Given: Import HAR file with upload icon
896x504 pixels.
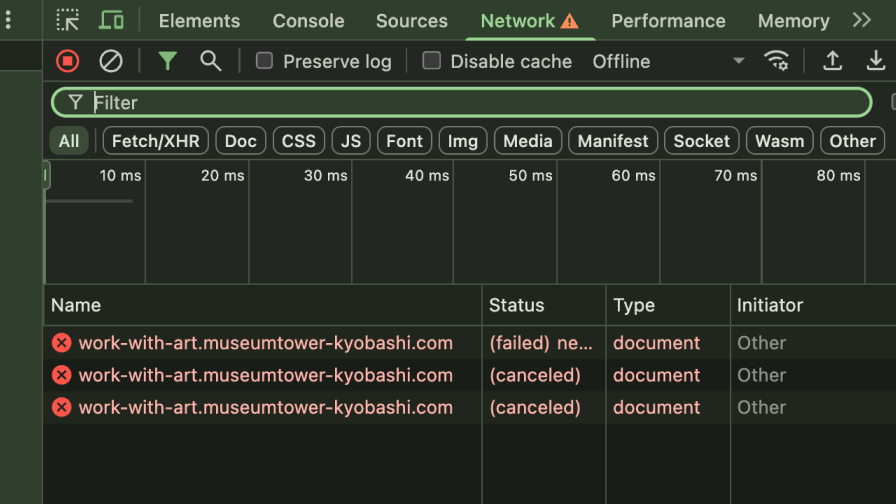Looking at the screenshot, I should [833, 61].
